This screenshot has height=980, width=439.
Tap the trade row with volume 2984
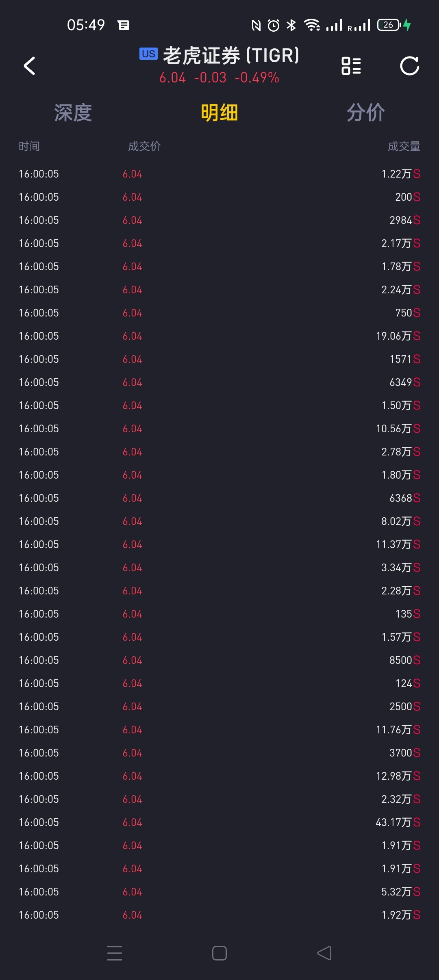(219, 220)
